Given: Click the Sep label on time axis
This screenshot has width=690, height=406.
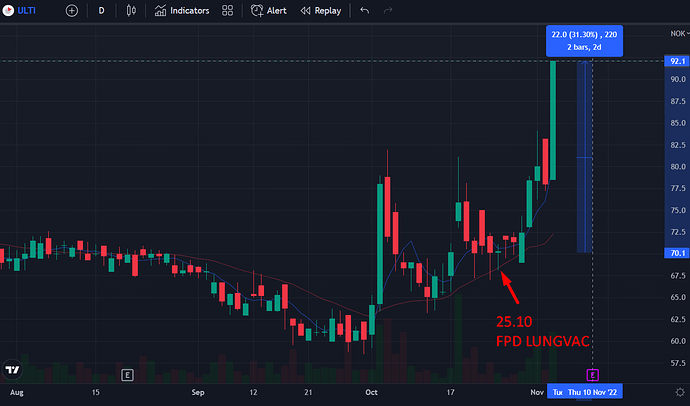Looking at the screenshot, I should (198, 392).
